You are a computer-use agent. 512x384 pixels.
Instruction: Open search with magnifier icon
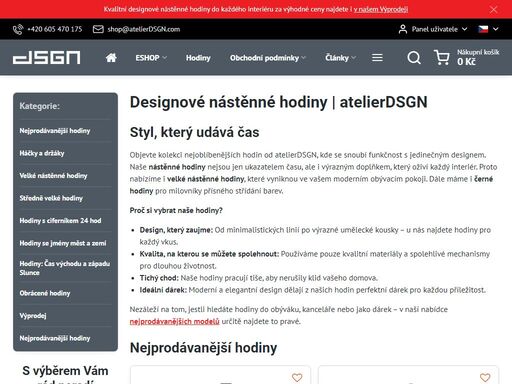click(414, 58)
